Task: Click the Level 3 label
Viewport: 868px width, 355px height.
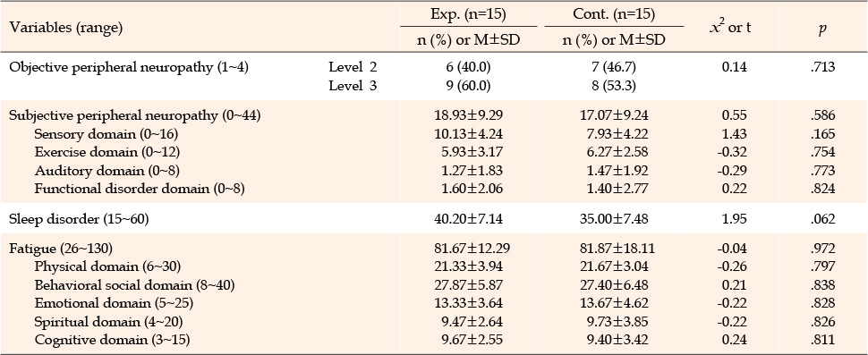Action: pos(353,86)
